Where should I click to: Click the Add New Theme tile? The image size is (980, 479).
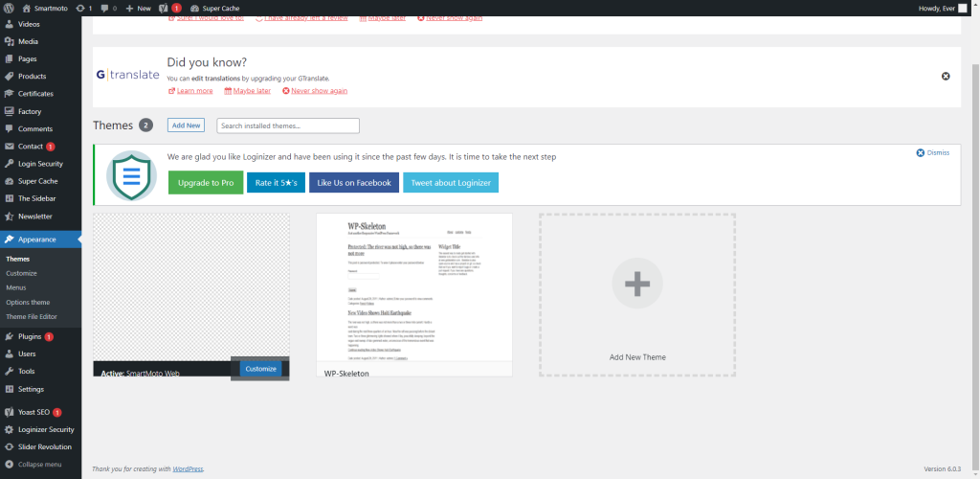[637, 295]
